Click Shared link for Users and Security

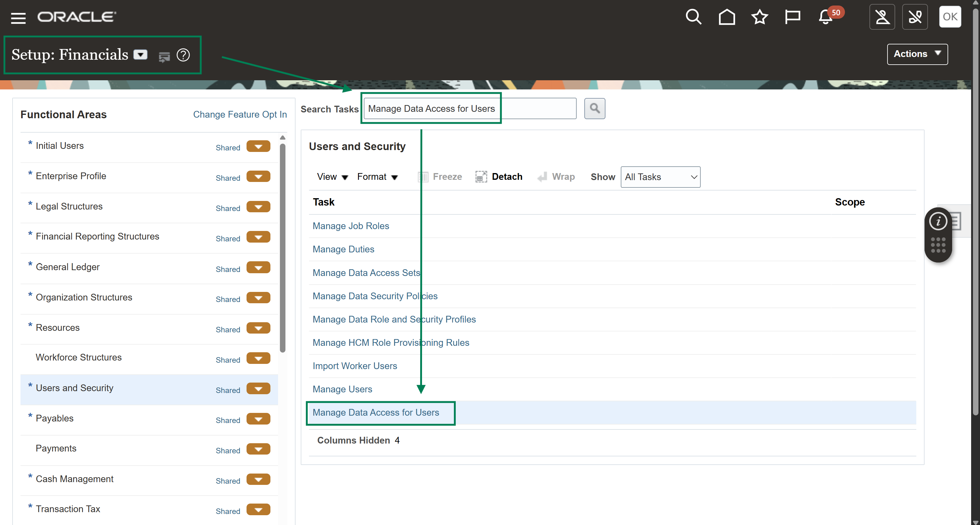[228, 390]
